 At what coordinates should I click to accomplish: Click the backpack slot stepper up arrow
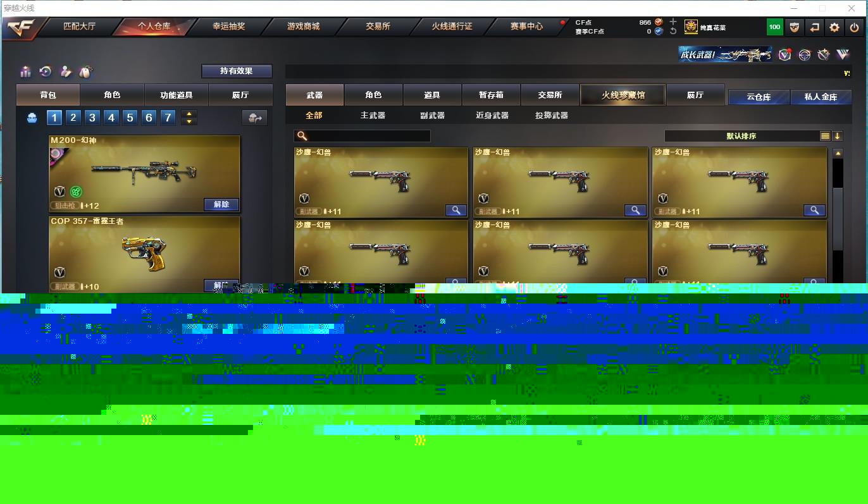pos(189,114)
